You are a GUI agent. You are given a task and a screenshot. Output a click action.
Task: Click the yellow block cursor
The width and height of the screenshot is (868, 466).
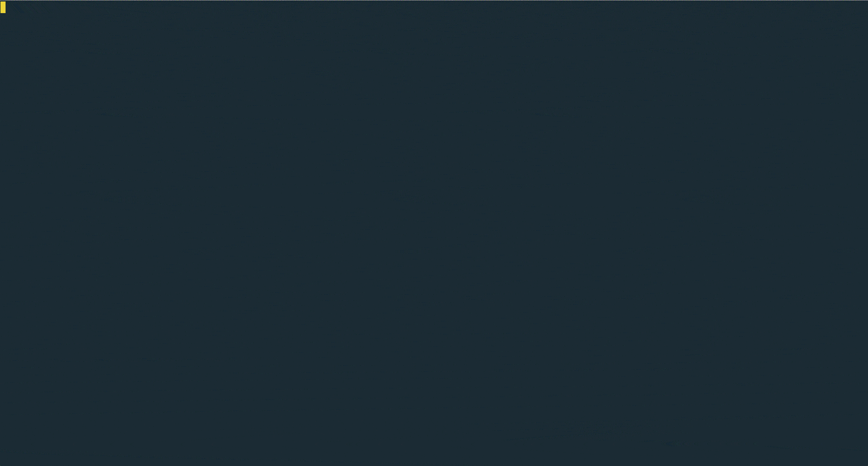click(3, 8)
